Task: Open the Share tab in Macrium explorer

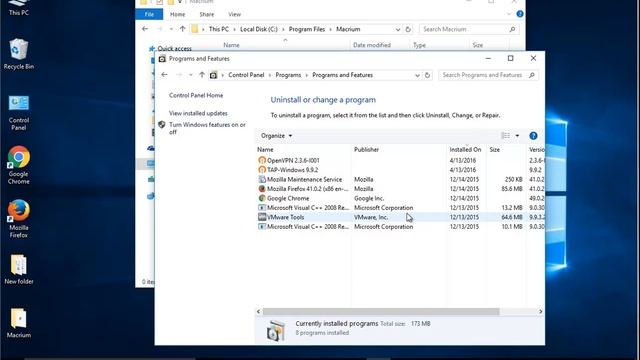Action: point(207,14)
